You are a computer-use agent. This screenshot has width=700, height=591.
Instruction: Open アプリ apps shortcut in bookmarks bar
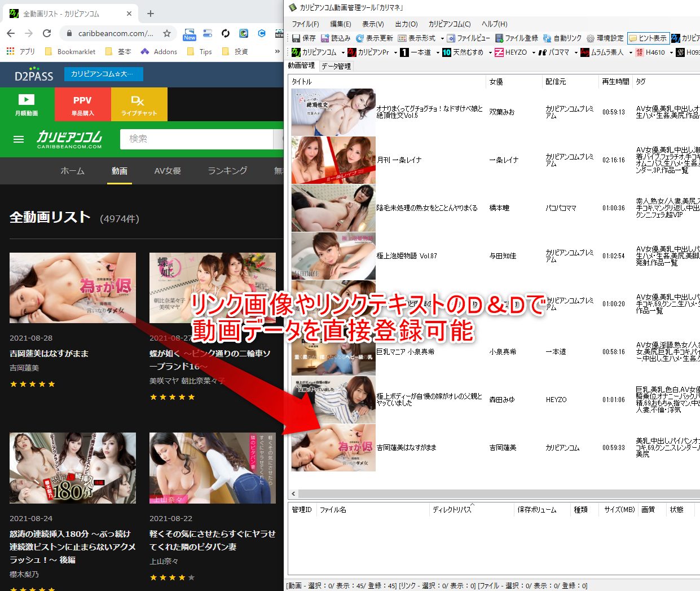21,51
